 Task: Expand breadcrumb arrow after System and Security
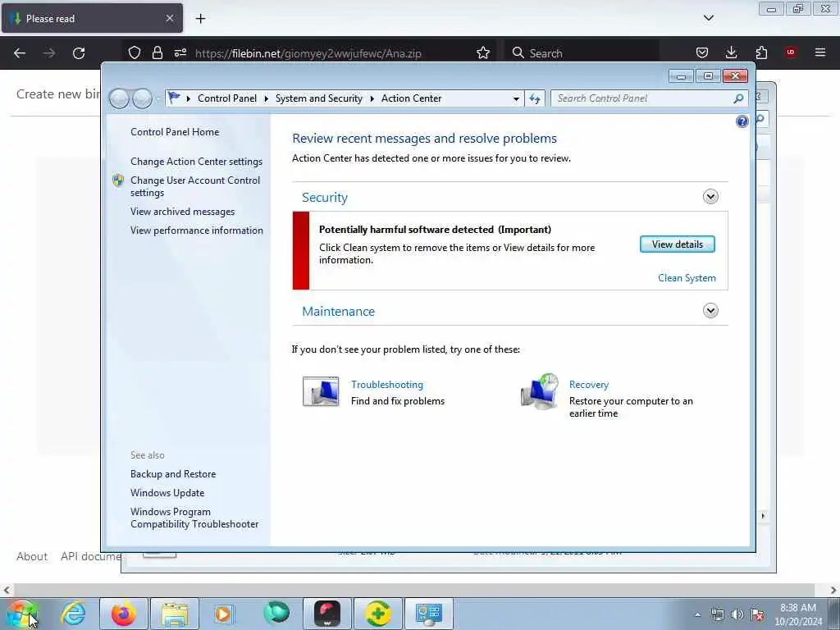372,98
